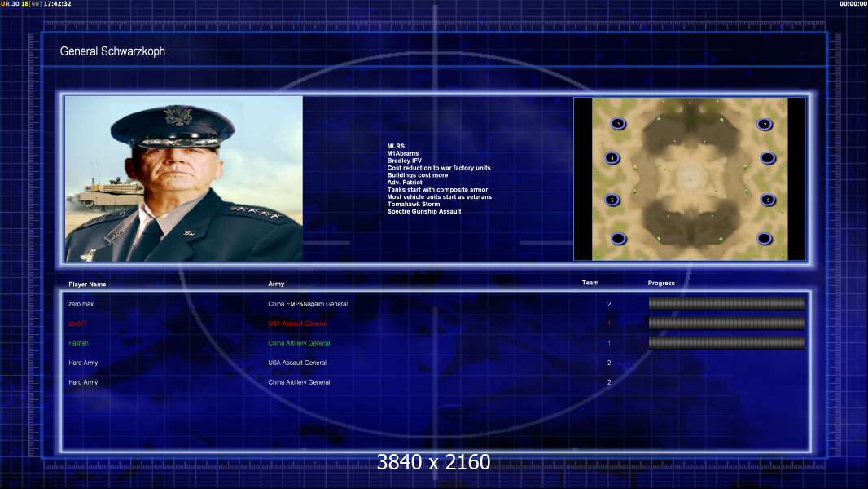Viewport: 868px width, 489px height.
Task: Click the Army column header
Action: 276,284
